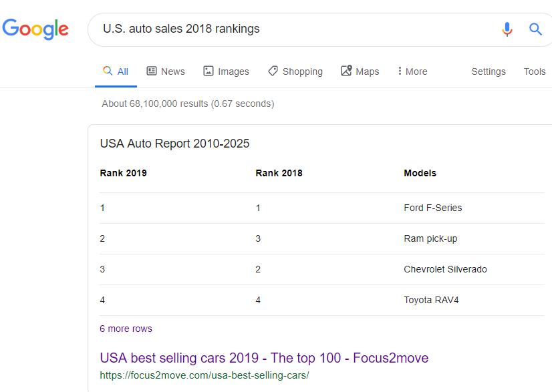The width and height of the screenshot is (552, 392).
Task: Activate voice search microphone icon
Action: [507, 29]
